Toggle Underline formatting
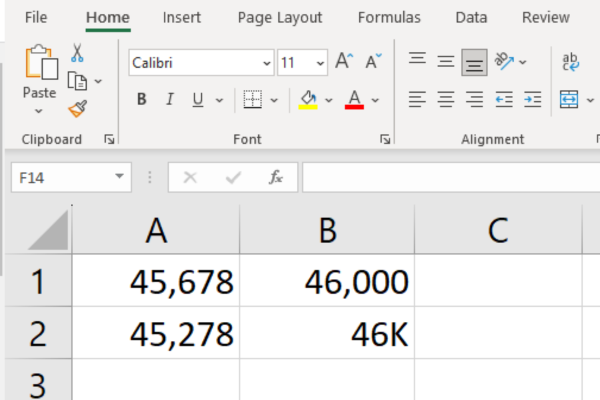The image size is (600, 400). (198, 100)
